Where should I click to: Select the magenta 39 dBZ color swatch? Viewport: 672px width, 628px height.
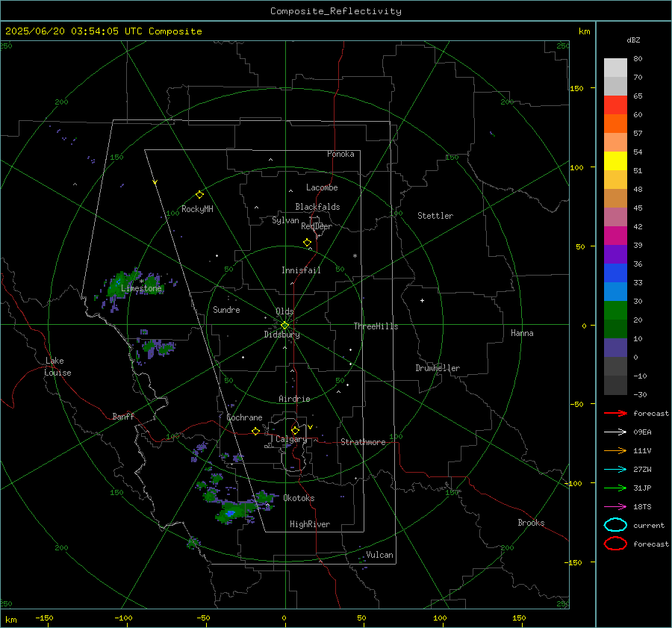[x=615, y=235]
